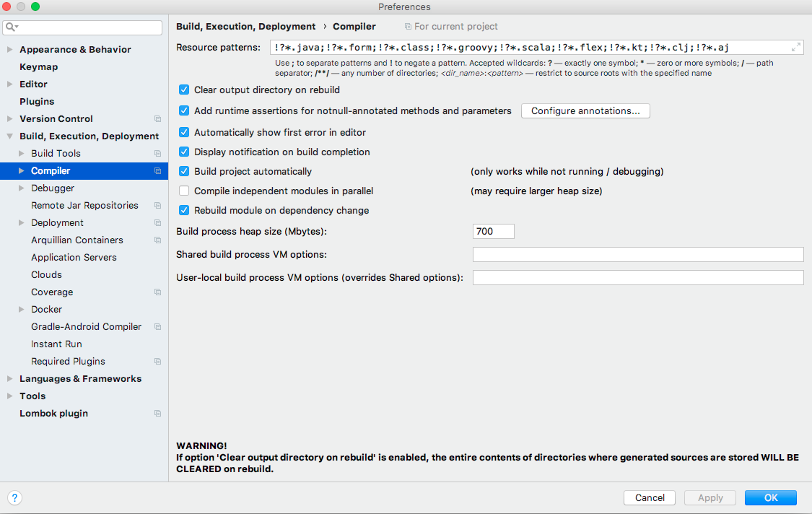Uncheck Build project automatically

coord(184,171)
